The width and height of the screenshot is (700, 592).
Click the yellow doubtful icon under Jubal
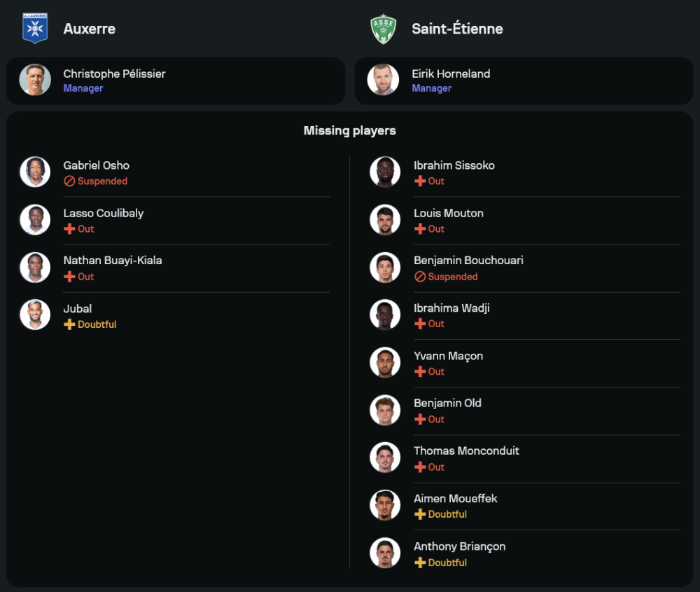[x=69, y=324]
